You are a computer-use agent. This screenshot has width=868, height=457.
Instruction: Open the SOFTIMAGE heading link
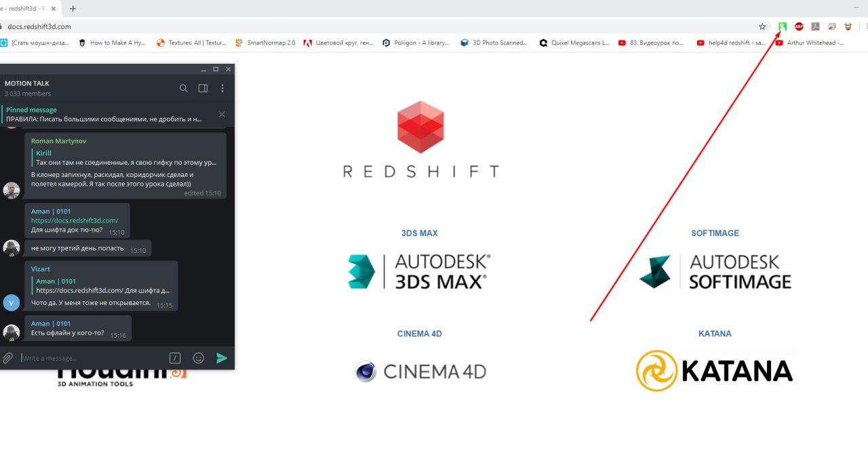coord(715,233)
